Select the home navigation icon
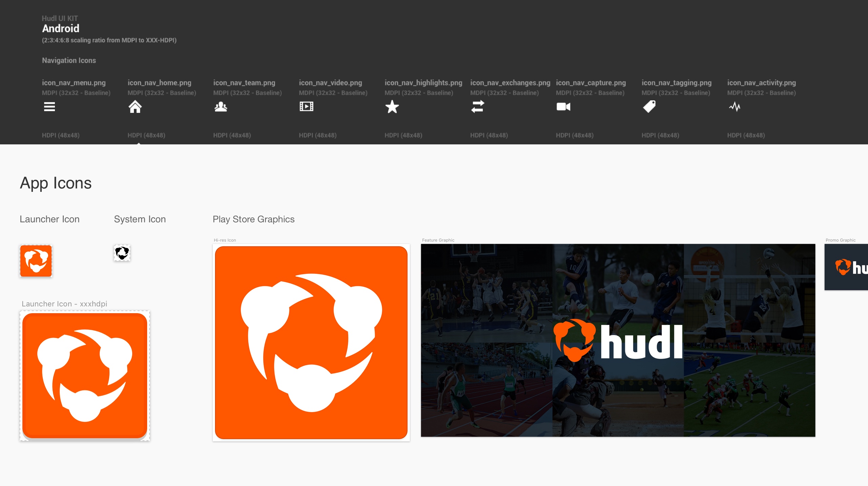The image size is (868, 486). point(135,107)
